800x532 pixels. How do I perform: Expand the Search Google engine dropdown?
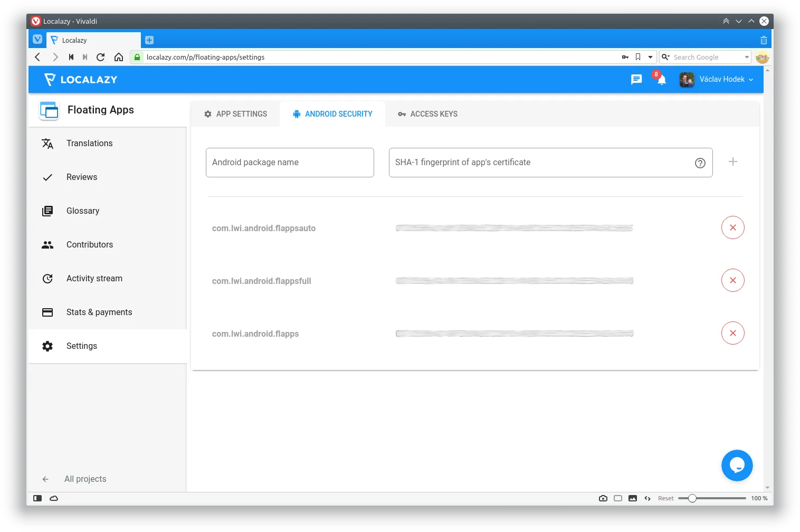pos(747,57)
